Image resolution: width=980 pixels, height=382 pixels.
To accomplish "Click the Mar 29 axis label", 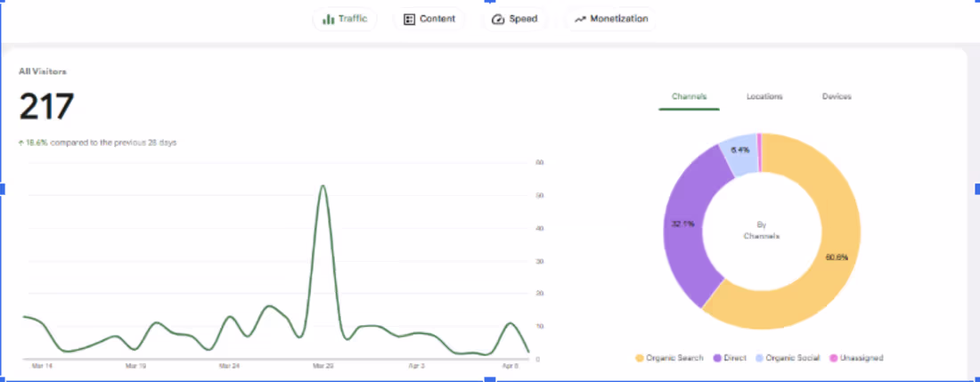I will click(x=323, y=366).
